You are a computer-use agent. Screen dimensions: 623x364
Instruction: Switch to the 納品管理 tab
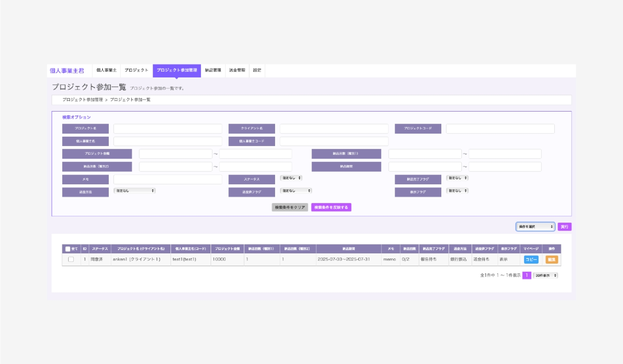coord(213,70)
